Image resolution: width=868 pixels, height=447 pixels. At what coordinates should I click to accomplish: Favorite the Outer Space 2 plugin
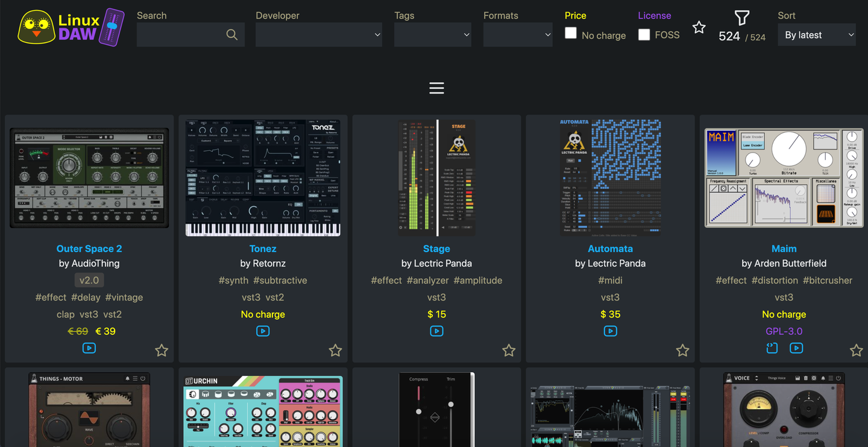pyautogui.click(x=162, y=350)
